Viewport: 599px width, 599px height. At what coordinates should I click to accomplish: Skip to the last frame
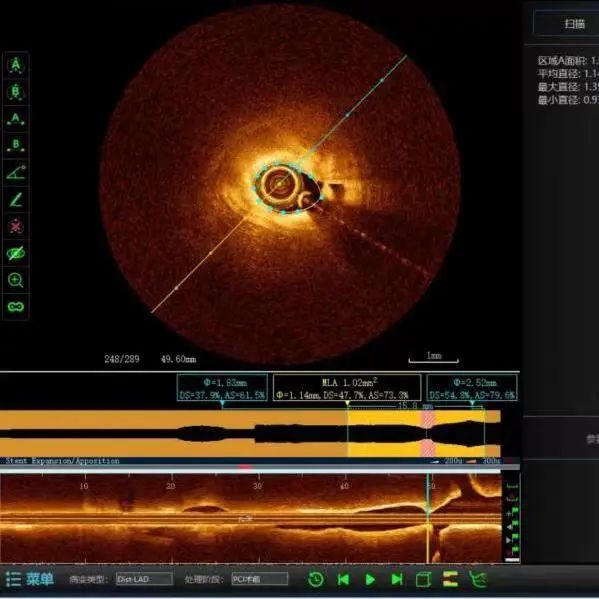coord(397,580)
